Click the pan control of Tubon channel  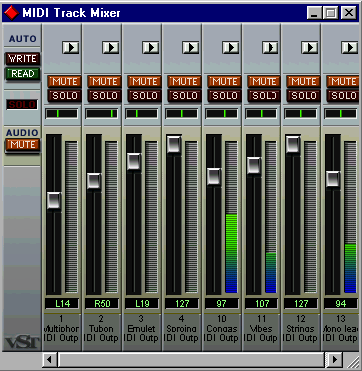[x=102, y=114]
